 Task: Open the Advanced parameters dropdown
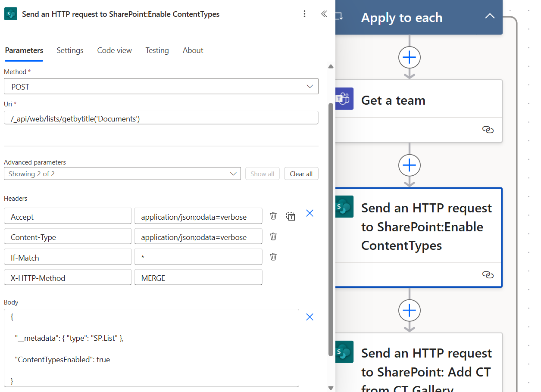click(122, 174)
